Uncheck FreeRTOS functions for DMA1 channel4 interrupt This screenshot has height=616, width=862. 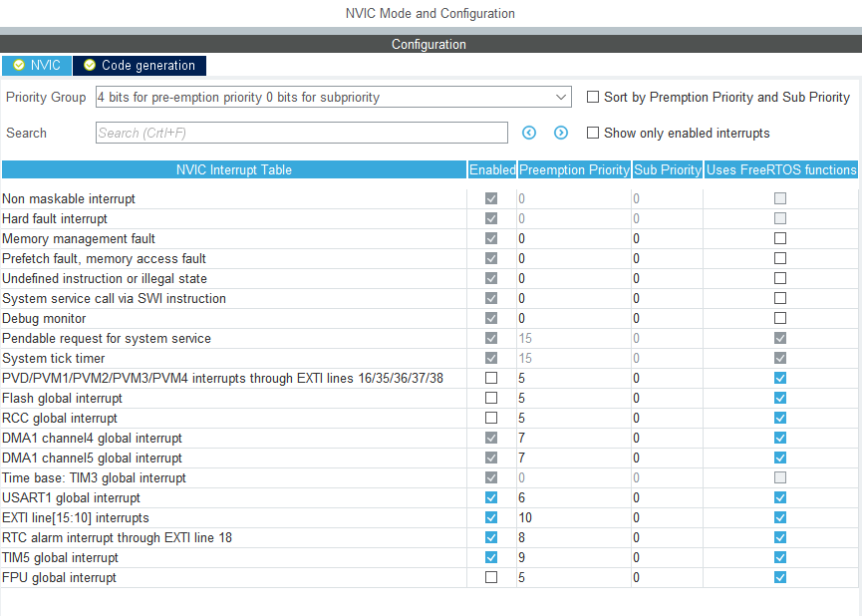click(780, 438)
